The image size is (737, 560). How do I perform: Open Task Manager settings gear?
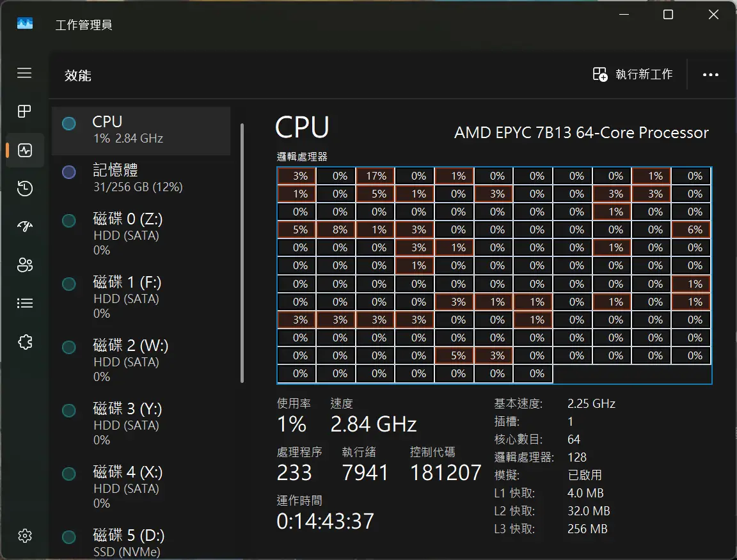tap(25, 536)
